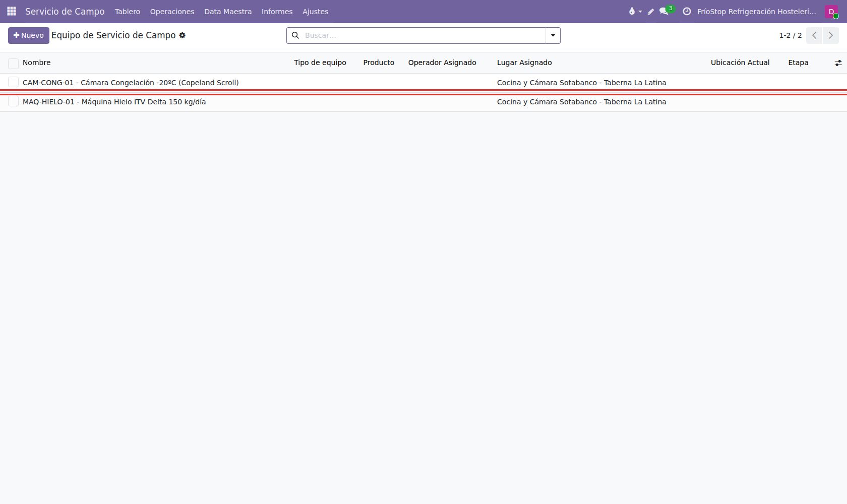The height and width of the screenshot is (504, 847).
Task: Open the Operaciones menu
Action: (x=172, y=12)
